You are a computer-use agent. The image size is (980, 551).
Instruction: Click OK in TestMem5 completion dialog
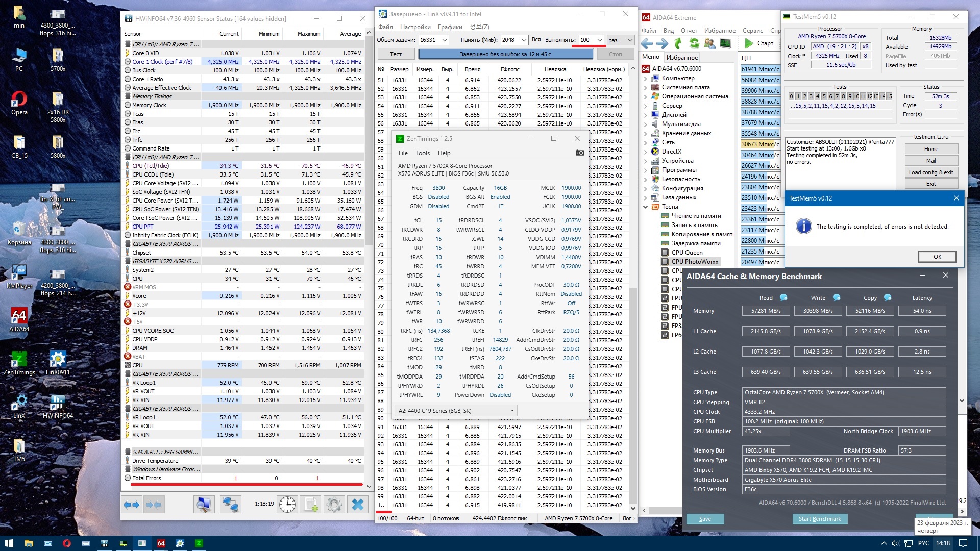tap(937, 257)
